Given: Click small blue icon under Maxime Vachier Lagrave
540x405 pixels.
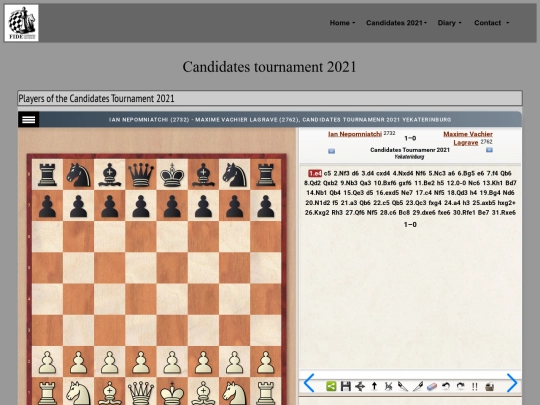Looking at the screenshot, I should [489, 150].
